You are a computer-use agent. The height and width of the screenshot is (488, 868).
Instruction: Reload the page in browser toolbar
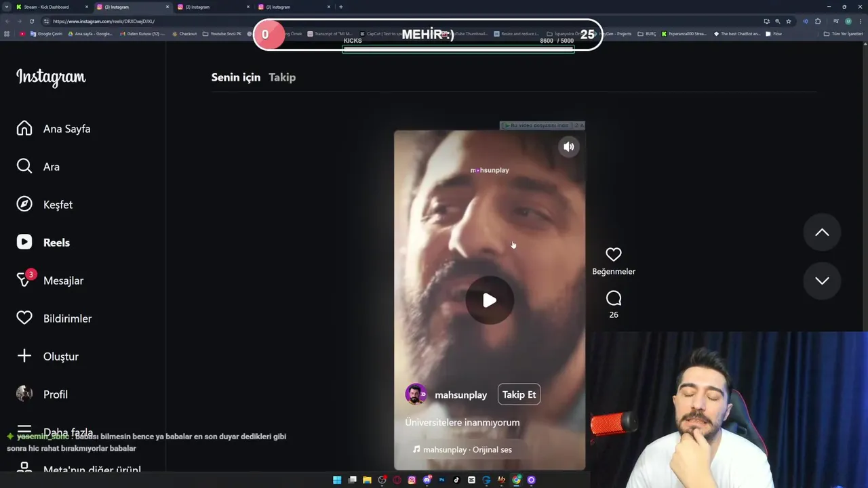coord(31,21)
